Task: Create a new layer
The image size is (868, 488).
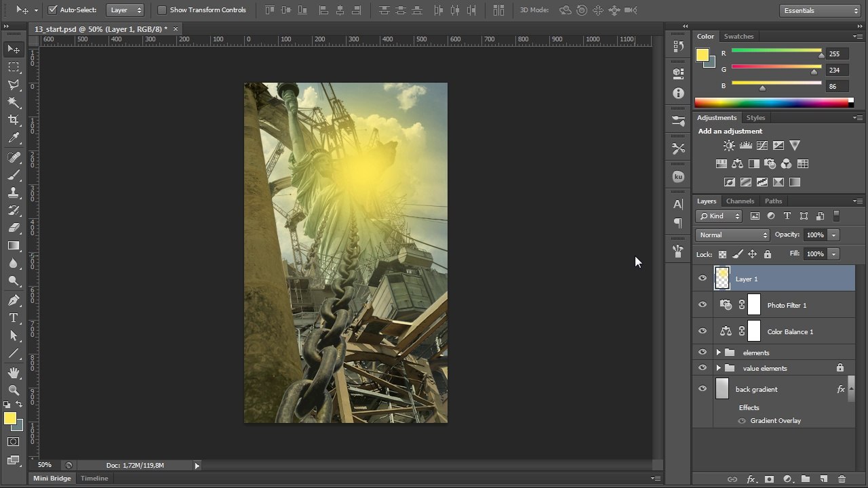Action: pos(824,479)
